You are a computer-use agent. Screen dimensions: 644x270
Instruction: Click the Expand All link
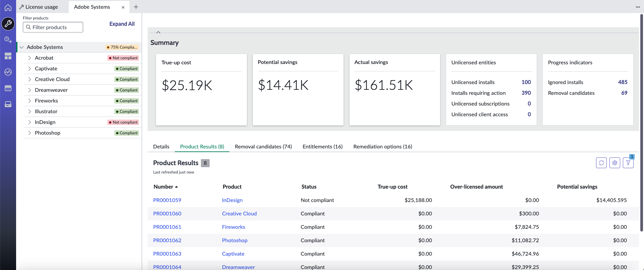point(122,24)
